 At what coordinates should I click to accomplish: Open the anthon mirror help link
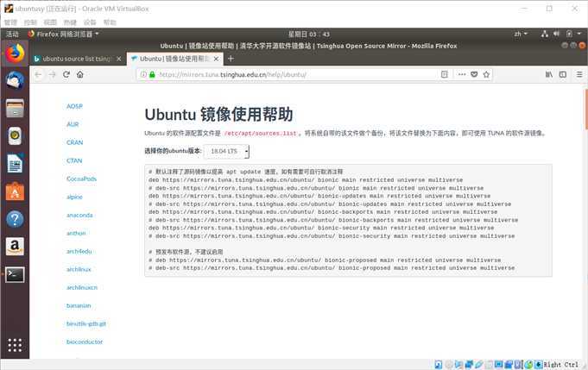(76, 233)
